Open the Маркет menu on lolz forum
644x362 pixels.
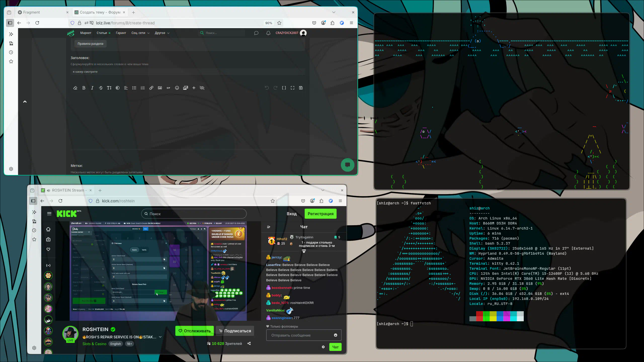click(86, 33)
